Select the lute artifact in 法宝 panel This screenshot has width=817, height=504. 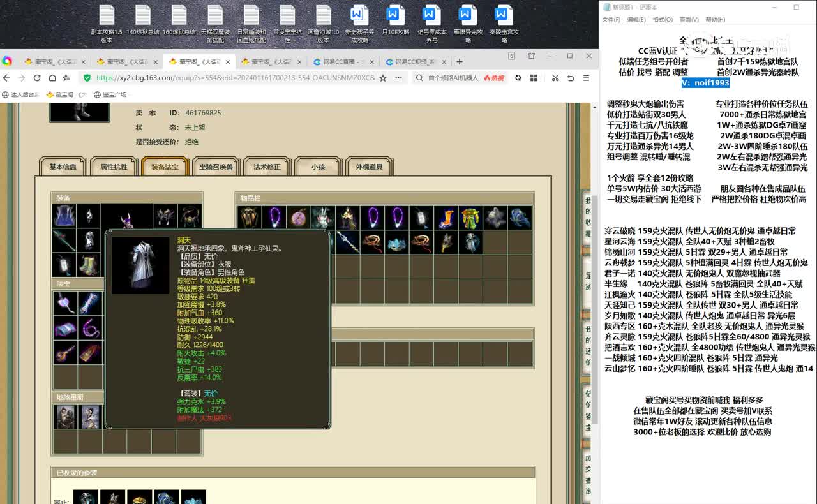(x=65, y=352)
